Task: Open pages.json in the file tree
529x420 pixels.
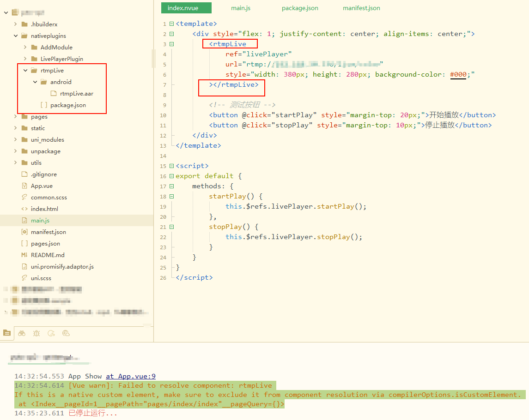Action: tap(45, 243)
